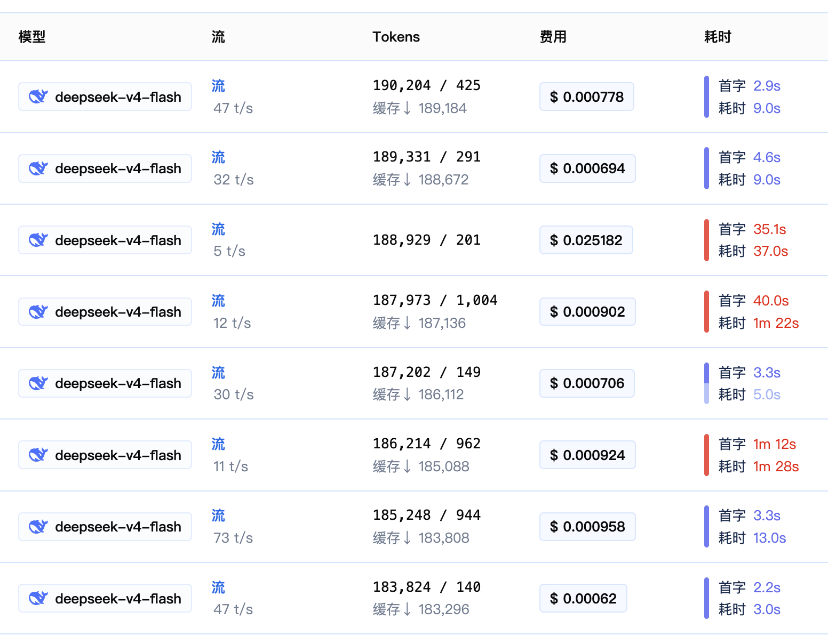Click the DeepSeek whale icon in the 185,248 tokens row

point(38,526)
